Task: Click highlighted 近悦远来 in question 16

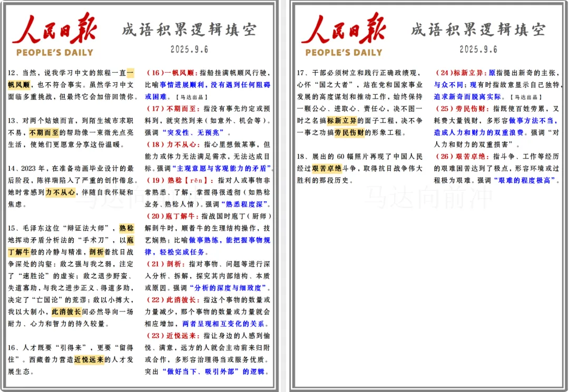Action: point(89,360)
